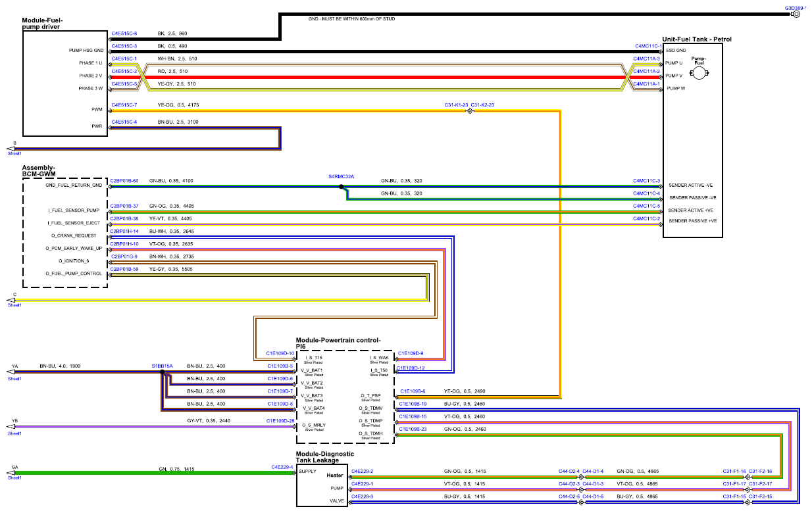812x513 pixels.
Task: Select inline connector symbol between C31-F1-17 and C31-F2-17
Action: [748, 490]
